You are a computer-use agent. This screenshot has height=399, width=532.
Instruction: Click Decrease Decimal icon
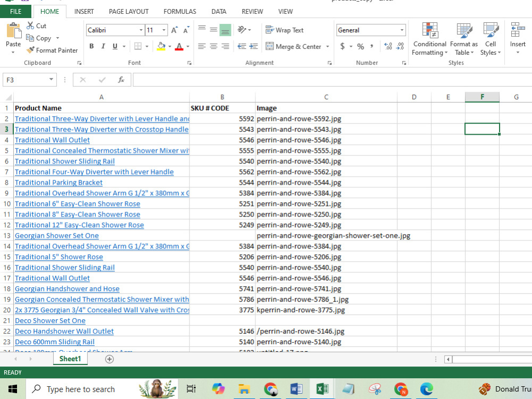click(x=401, y=46)
